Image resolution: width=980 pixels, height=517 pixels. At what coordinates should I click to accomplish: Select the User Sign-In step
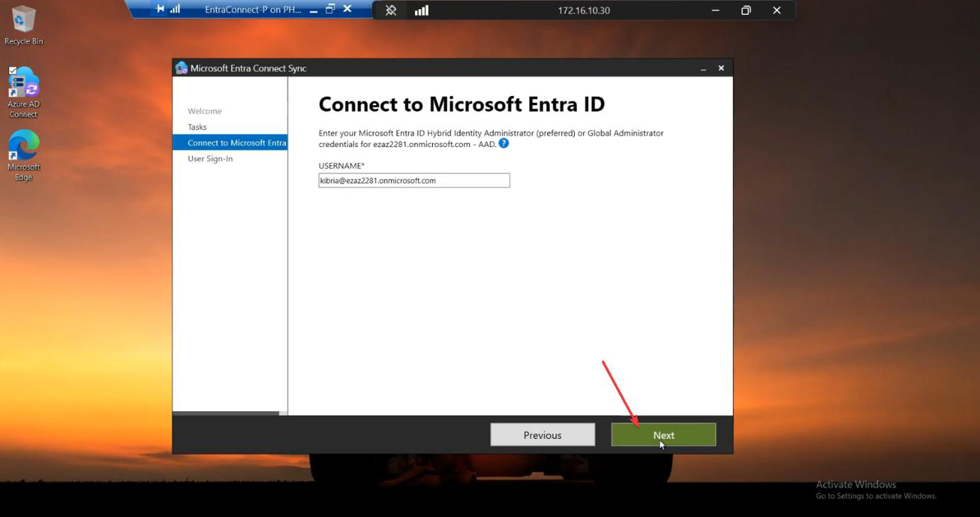(210, 158)
